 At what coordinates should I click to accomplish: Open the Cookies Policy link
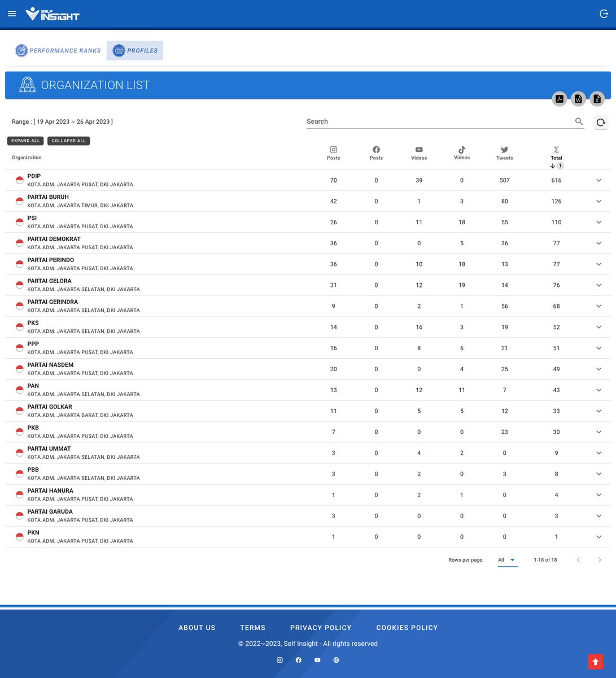pyautogui.click(x=407, y=628)
